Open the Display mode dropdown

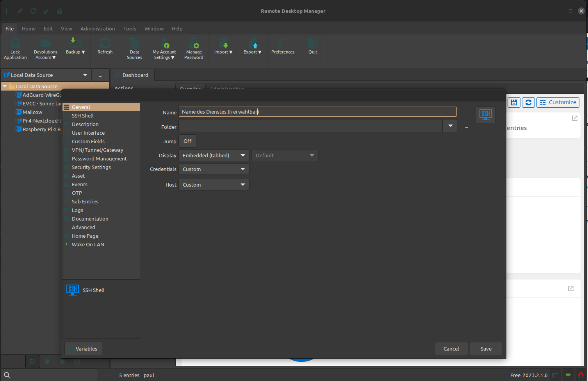click(214, 155)
